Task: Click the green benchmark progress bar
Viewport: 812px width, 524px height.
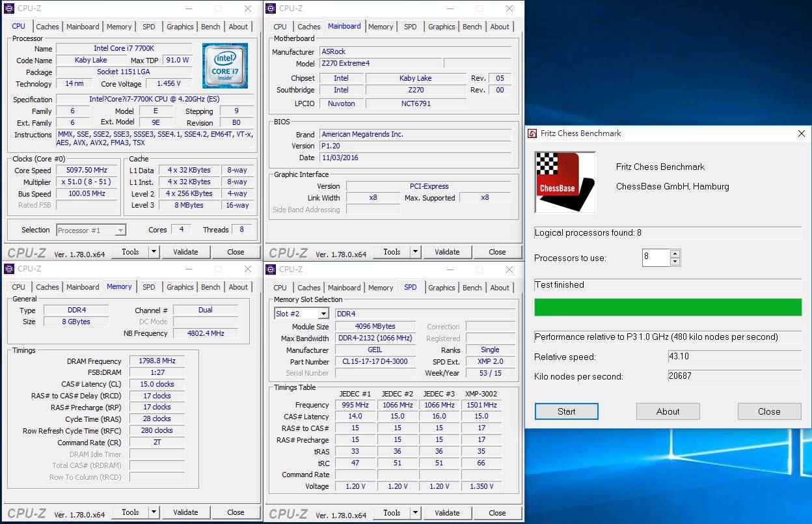Action: tap(668, 307)
